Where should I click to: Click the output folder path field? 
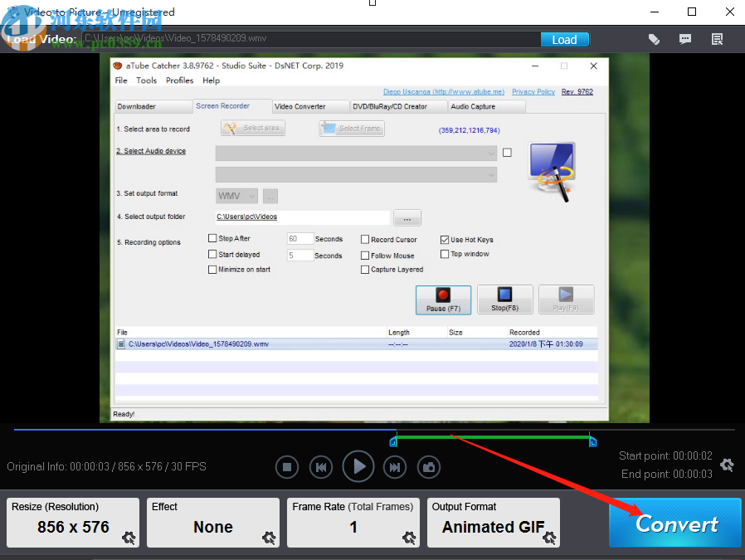click(x=303, y=217)
